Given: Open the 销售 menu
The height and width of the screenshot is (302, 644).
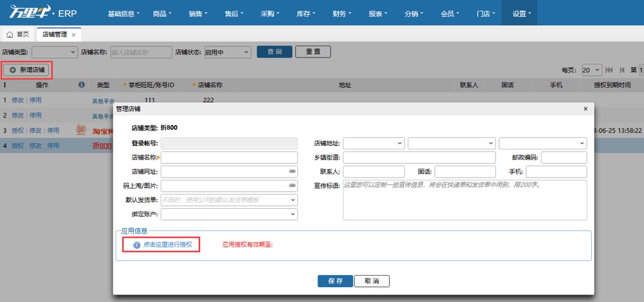Looking at the screenshot, I should coord(198,14).
